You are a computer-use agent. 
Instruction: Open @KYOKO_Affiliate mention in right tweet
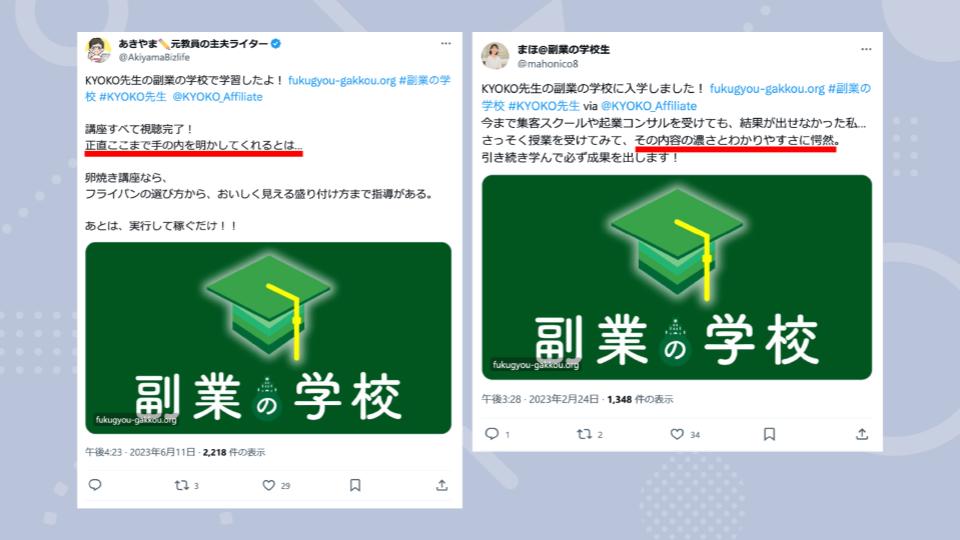point(648,105)
